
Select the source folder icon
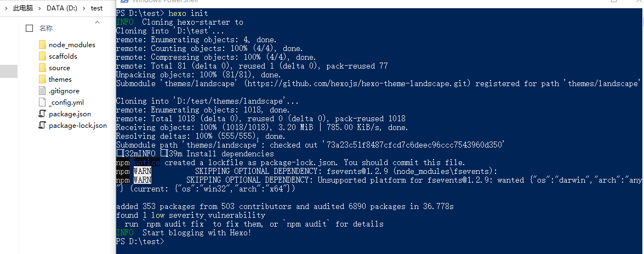tap(42, 68)
